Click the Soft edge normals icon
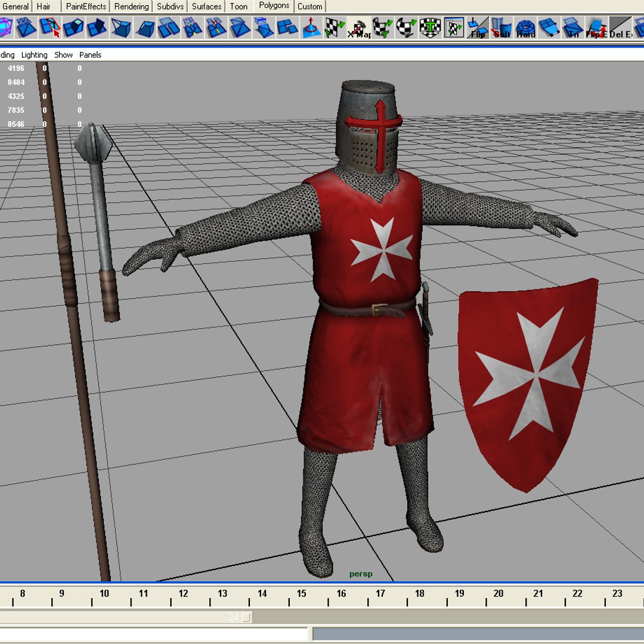The width and height of the screenshot is (644, 644). point(501,28)
